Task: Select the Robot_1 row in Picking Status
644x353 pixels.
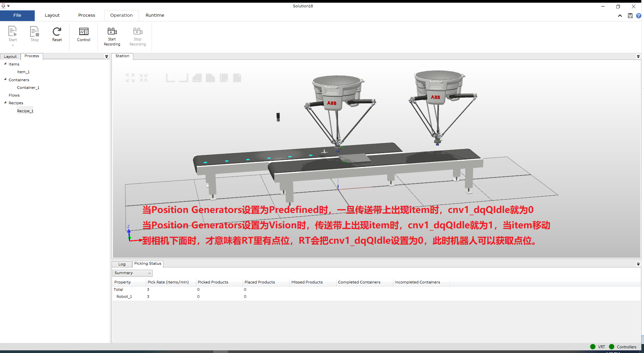Action: pos(376,297)
